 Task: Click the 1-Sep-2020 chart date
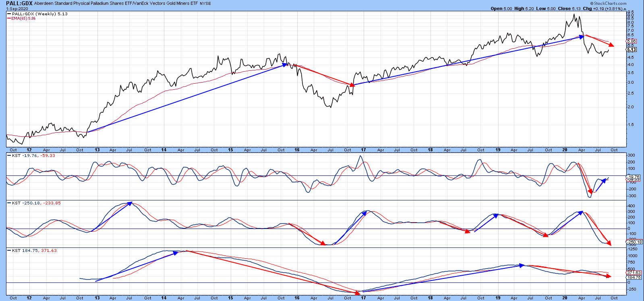click(x=17, y=8)
